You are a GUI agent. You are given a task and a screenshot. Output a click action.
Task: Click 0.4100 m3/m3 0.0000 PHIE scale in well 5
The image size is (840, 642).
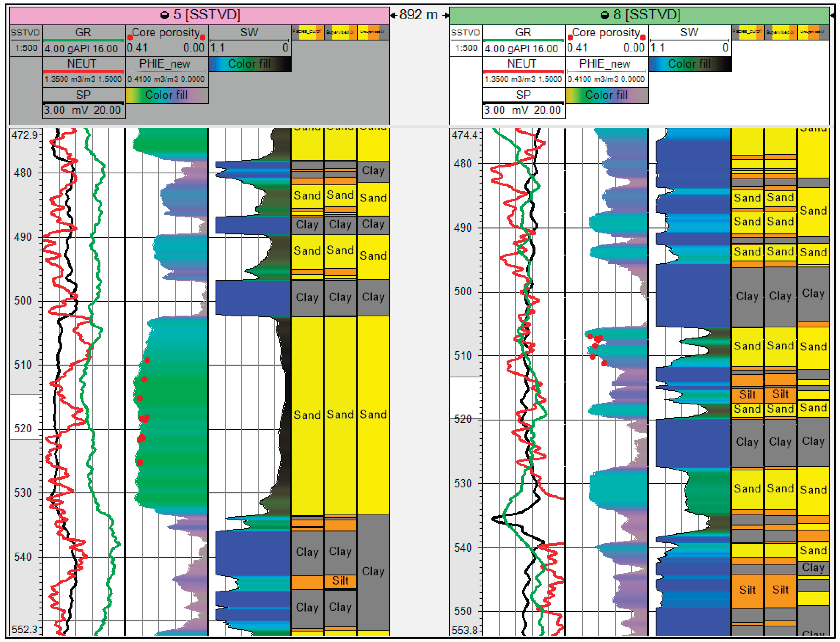tap(166, 79)
